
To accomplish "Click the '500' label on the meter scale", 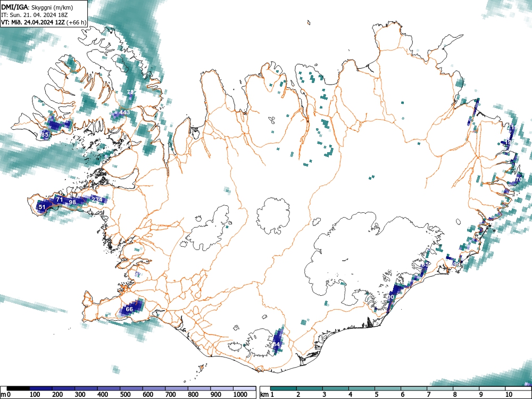I will click(126, 395).
